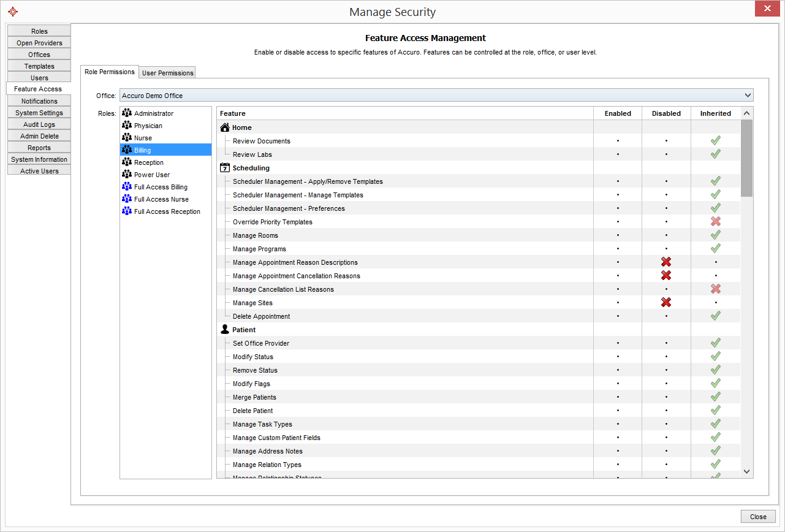The width and height of the screenshot is (785, 532).
Task: Toggle the Disabled red X for Manage Sites
Action: pyautogui.click(x=666, y=302)
